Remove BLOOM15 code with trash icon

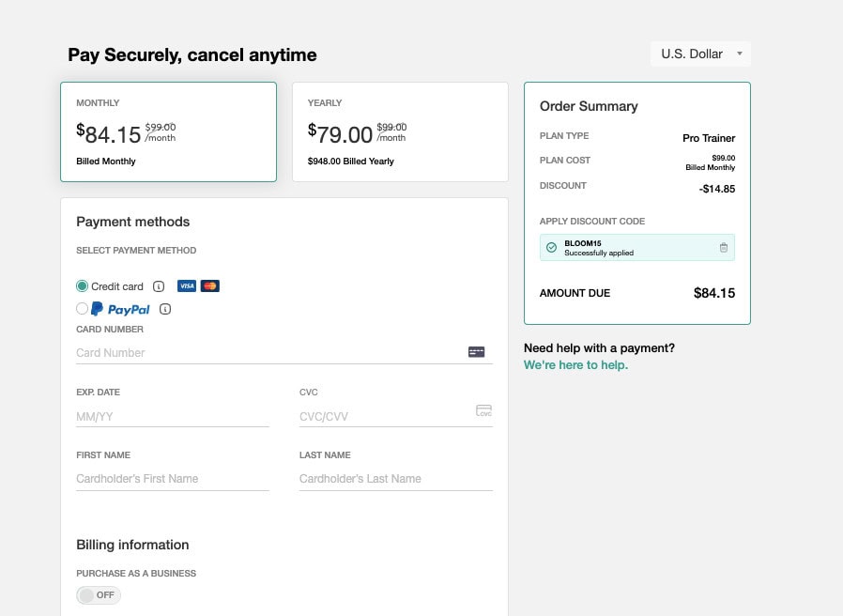tap(723, 248)
